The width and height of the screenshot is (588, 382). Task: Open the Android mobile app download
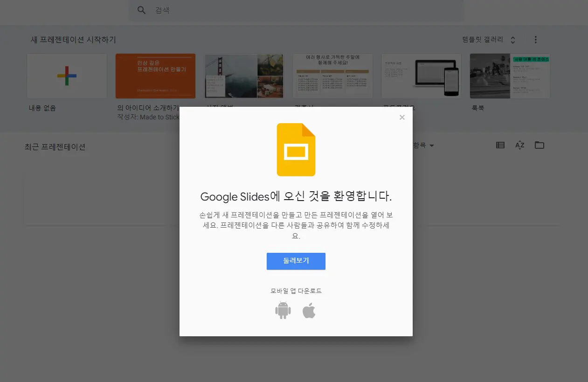pos(283,310)
